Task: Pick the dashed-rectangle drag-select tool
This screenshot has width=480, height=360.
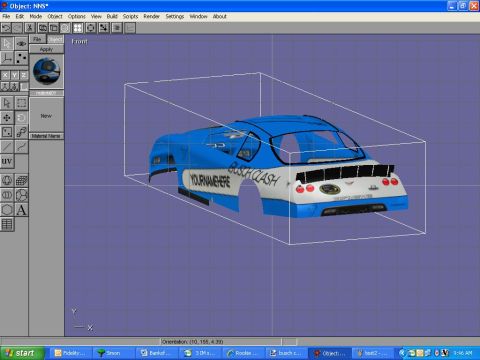Action: [21, 103]
